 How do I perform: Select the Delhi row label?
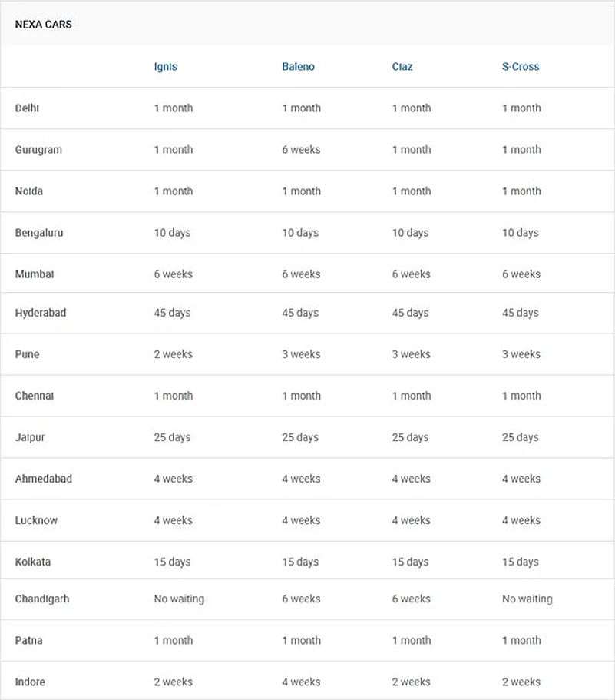(x=27, y=108)
